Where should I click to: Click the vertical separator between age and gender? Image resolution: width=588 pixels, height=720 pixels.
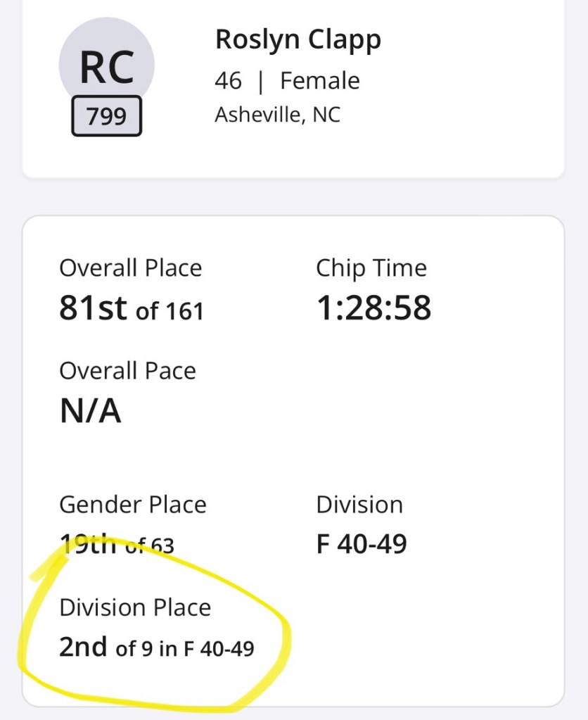click(261, 82)
